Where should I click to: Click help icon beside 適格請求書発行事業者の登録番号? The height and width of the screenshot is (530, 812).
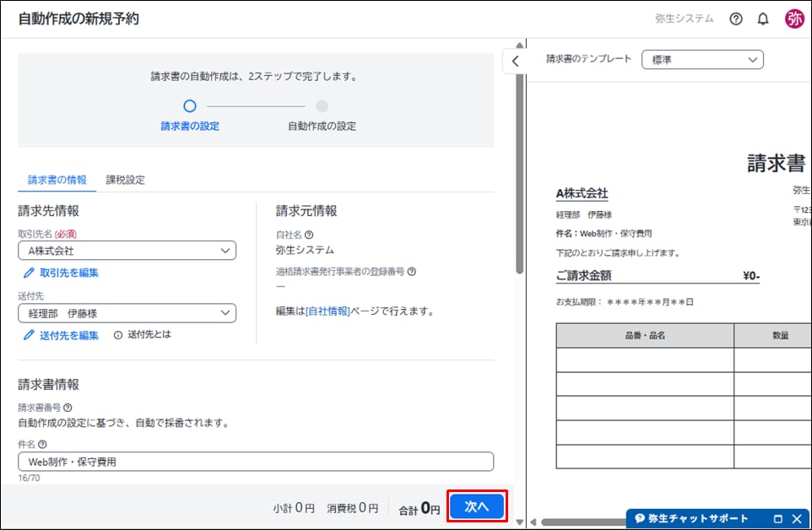pyautogui.click(x=412, y=272)
